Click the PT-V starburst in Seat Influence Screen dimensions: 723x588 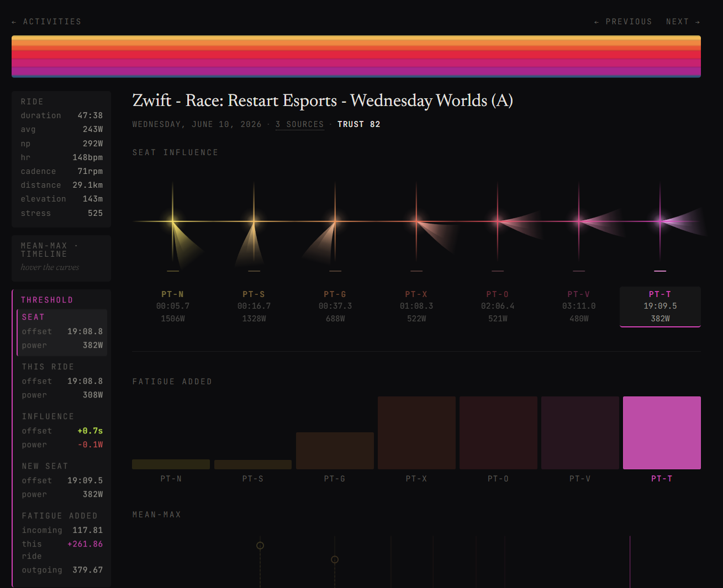coord(579,221)
